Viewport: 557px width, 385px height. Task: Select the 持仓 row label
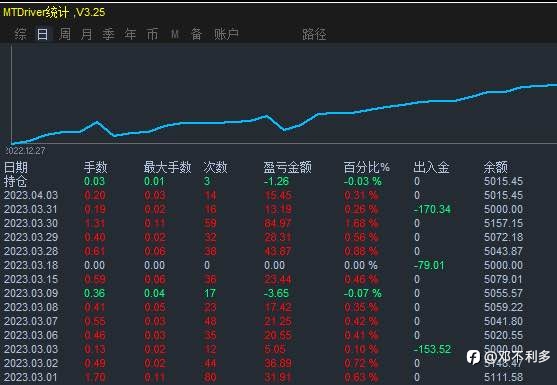pyautogui.click(x=16, y=181)
